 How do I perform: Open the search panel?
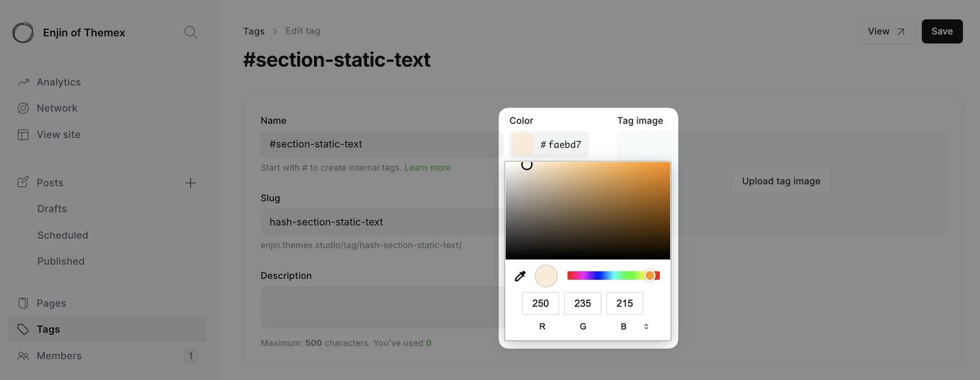(191, 32)
